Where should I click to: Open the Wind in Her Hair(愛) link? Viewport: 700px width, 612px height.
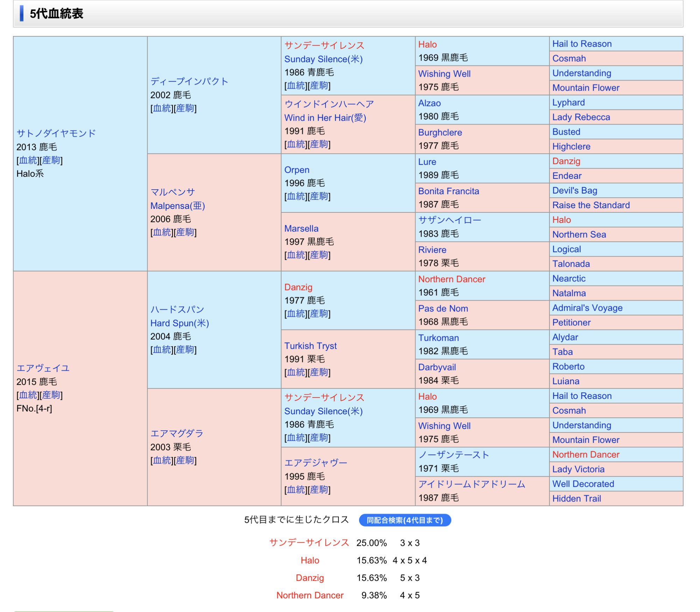tap(325, 118)
